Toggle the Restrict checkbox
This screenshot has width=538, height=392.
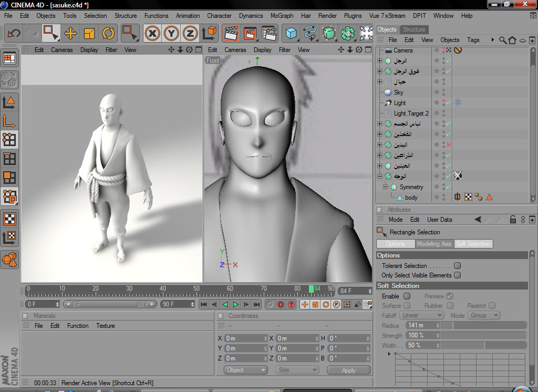(492, 305)
